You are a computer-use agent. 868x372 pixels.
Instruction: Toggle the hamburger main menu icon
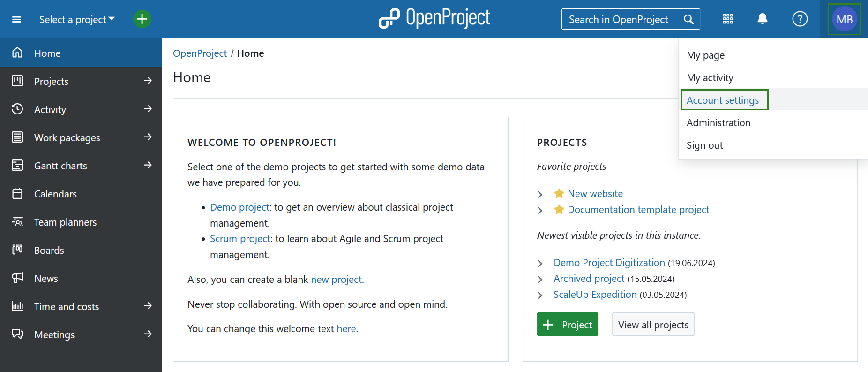[17, 19]
